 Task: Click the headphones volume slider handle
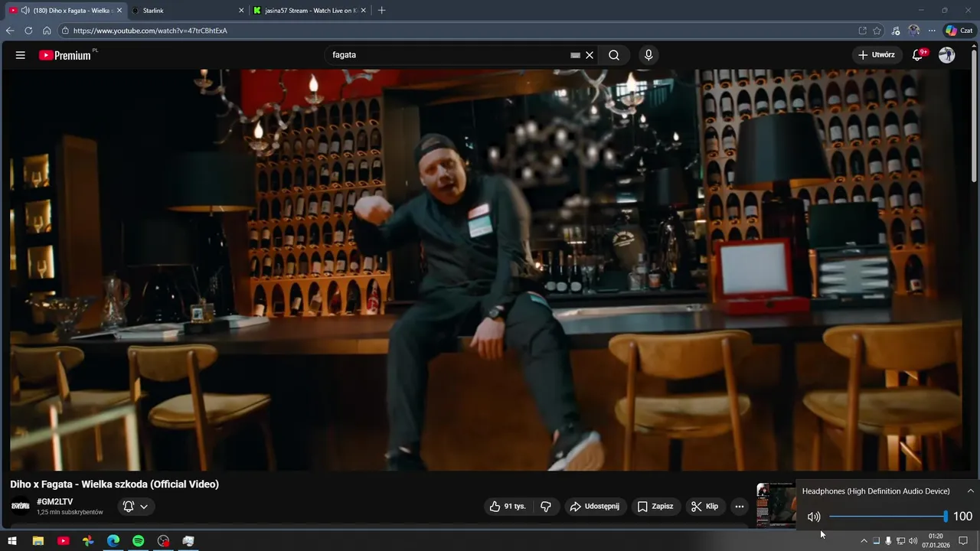click(946, 517)
